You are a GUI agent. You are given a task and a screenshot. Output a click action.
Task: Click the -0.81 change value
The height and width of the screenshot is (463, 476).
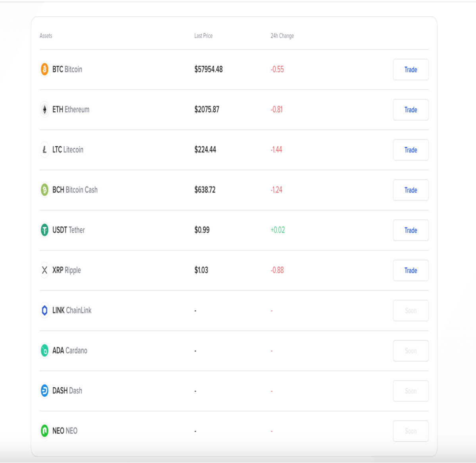(x=277, y=110)
